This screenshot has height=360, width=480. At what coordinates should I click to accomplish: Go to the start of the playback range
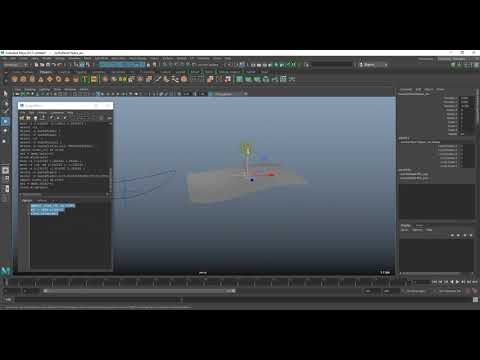(434, 282)
